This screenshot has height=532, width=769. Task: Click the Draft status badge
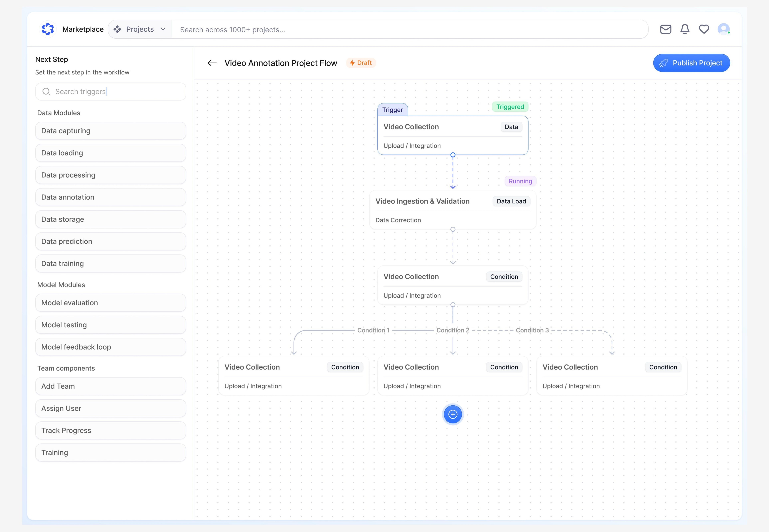pyautogui.click(x=361, y=63)
